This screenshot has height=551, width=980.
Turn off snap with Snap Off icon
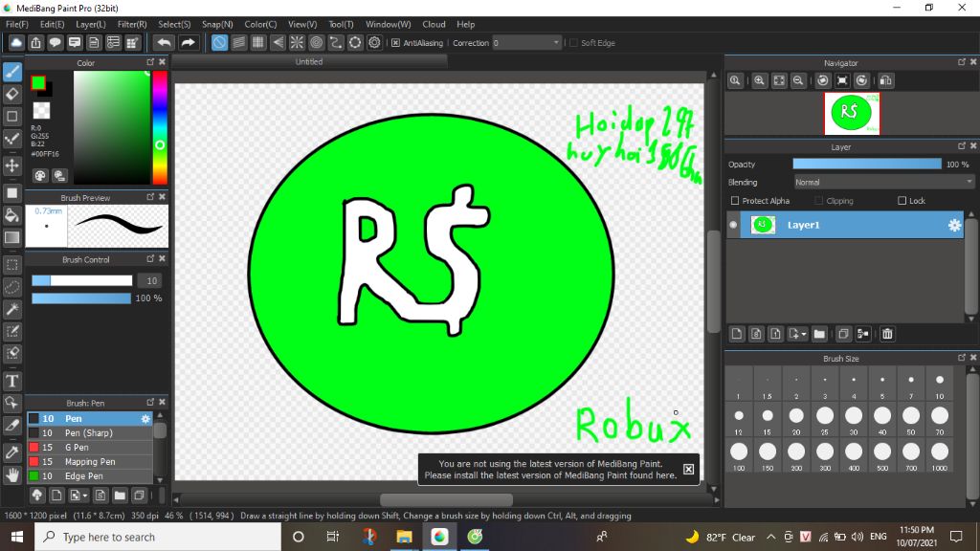tap(219, 42)
